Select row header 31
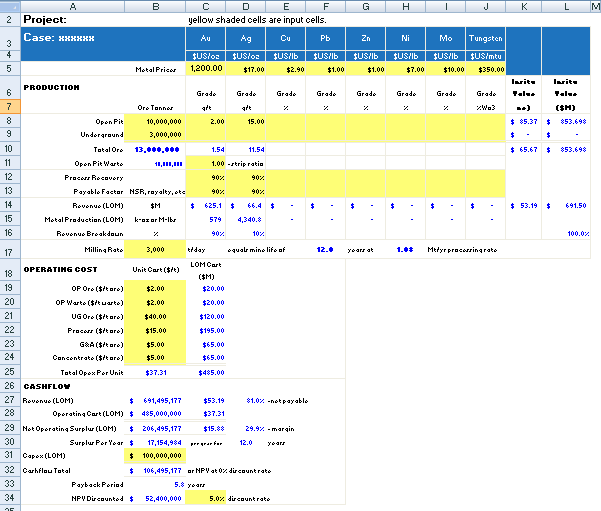This screenshot has height=511, width=601. (x=9, y=455)
